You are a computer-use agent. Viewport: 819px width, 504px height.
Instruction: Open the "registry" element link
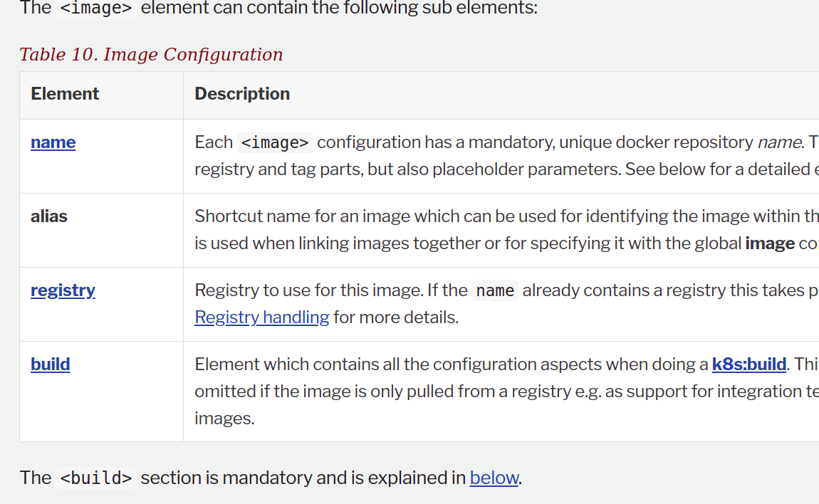coord(63,290)
